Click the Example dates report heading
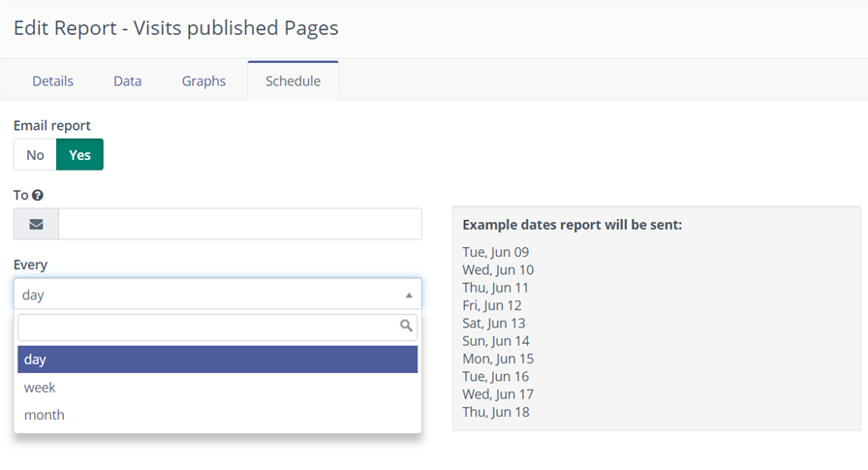 point(573,225)
